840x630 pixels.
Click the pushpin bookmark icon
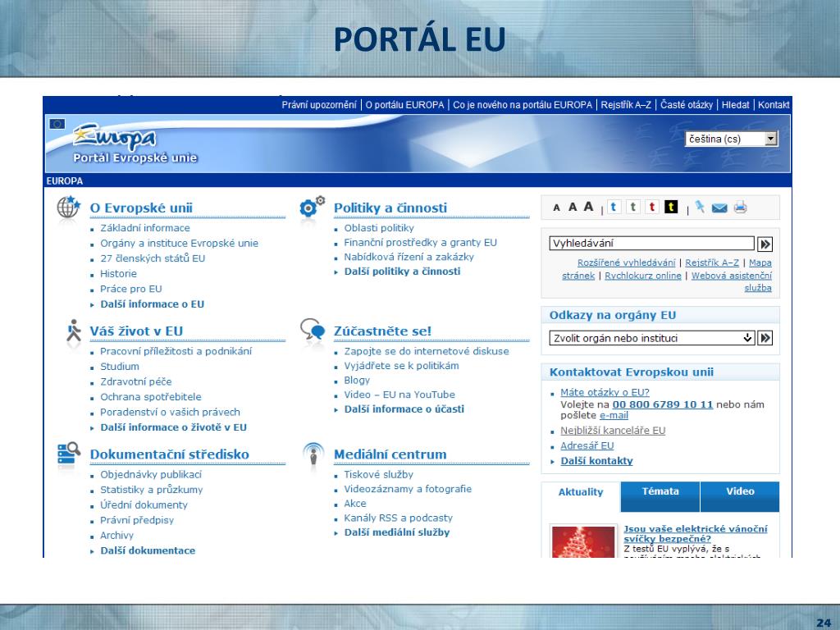[700, 207]
